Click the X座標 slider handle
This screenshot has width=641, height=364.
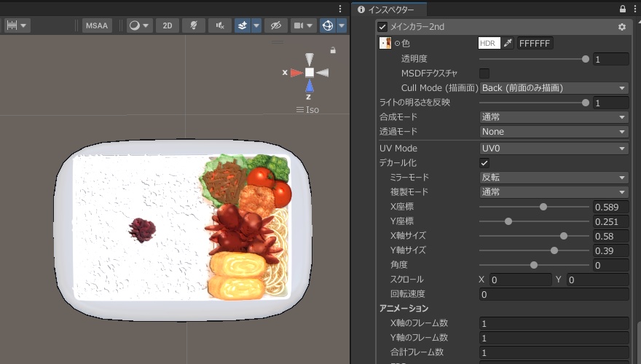(x=543, y=207)
